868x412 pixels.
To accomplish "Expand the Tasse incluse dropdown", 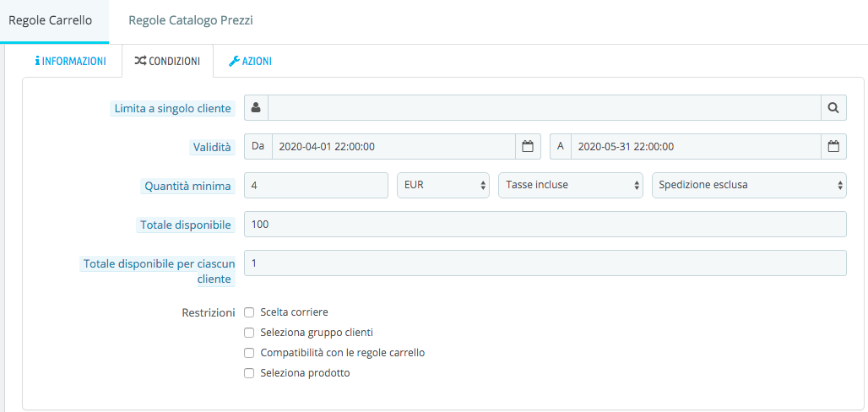I will tap(571, 186).
